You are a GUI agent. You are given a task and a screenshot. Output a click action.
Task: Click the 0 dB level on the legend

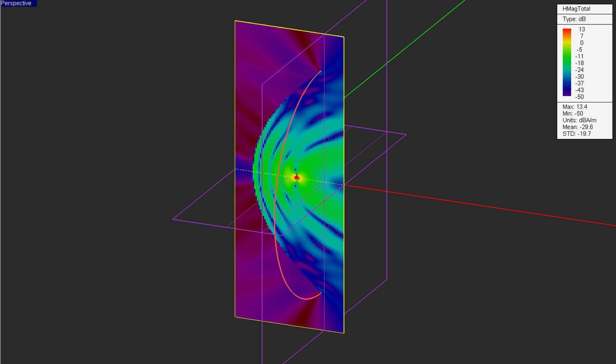581,43
